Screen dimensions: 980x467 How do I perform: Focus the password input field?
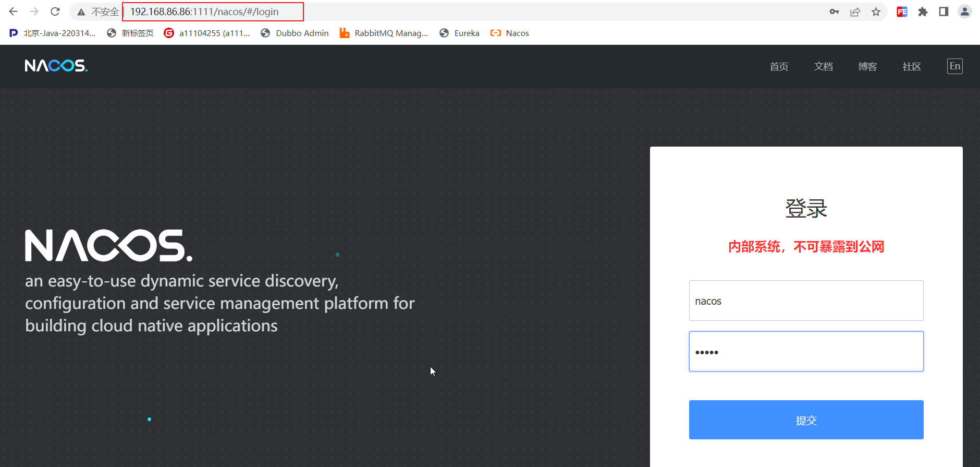(x=806, y=351)
